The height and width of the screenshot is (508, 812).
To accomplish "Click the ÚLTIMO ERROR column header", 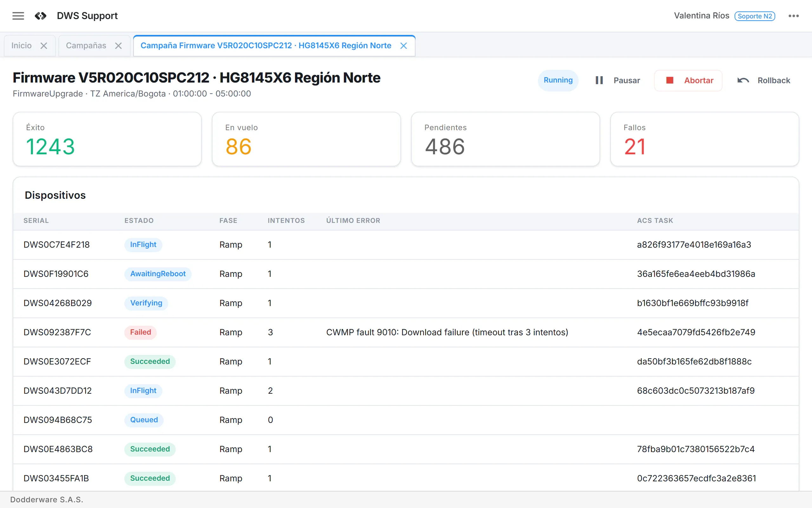I will [353, 220].
